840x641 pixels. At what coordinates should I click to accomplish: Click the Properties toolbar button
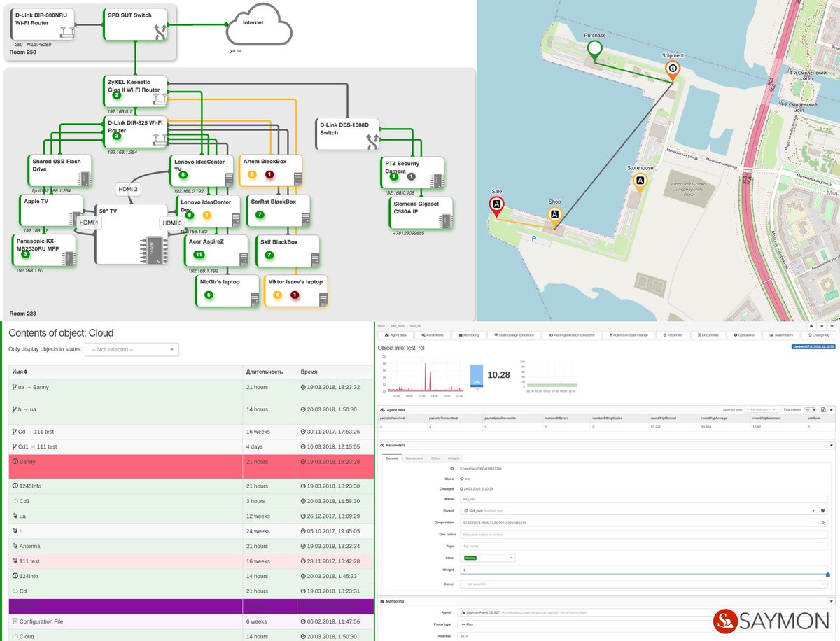click(673, 335)
